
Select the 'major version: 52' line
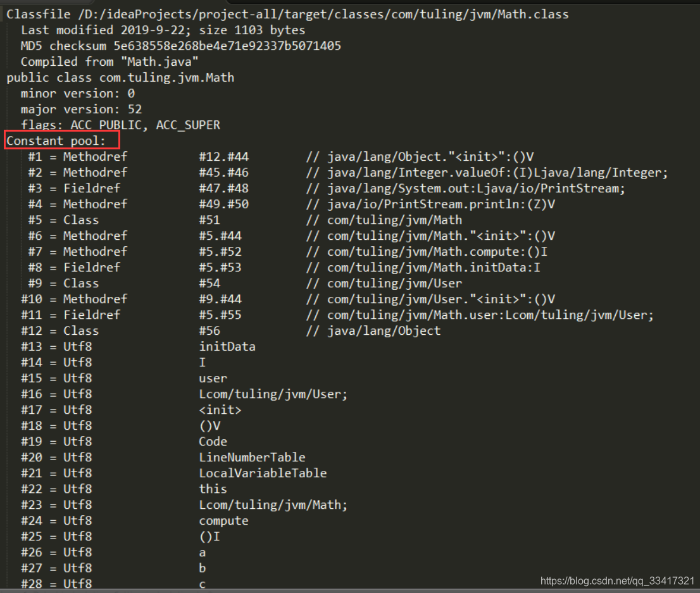[81, 109]
